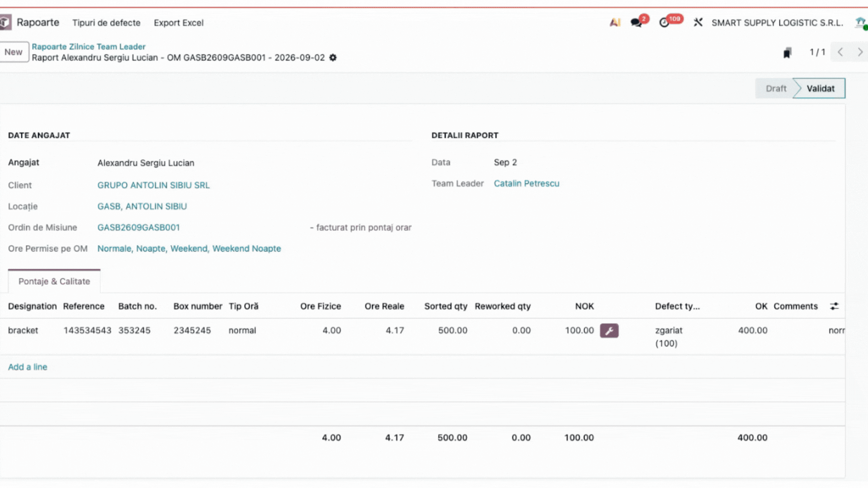The height and width of the screenshot is (488, 868).
Task: Click the bookmark icon near the pager
Action: tap(787, 52)
